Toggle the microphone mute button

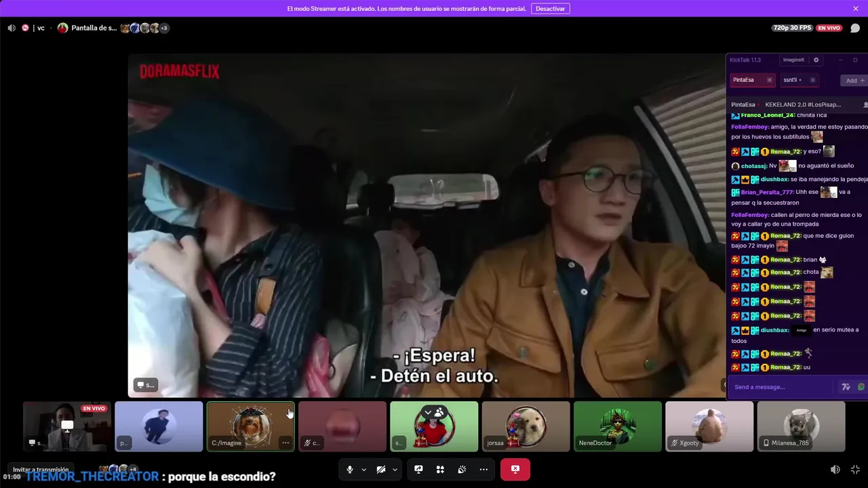tap(350, 470)
